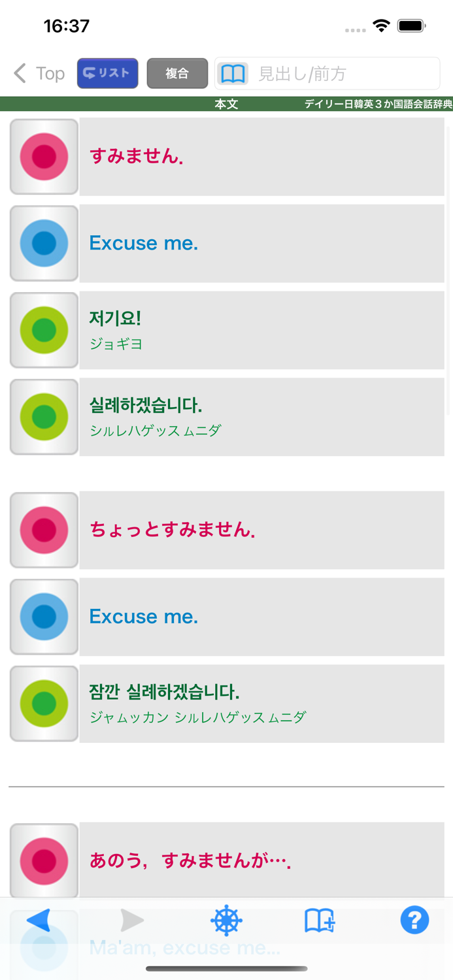Image resolution: width=453 pixels, height=980 pixels.
Task: Toggle the 複合 compound search button
Action: click(177, 73)
